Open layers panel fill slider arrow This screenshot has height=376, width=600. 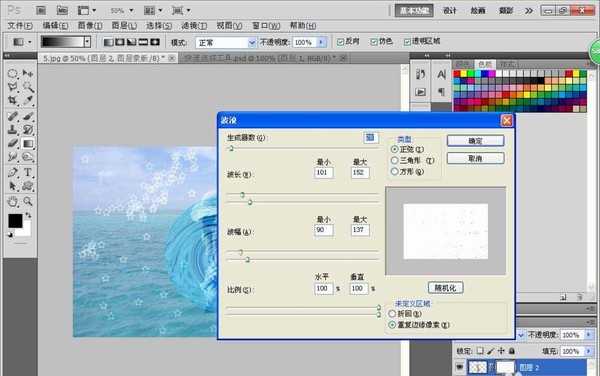[589, 351]
